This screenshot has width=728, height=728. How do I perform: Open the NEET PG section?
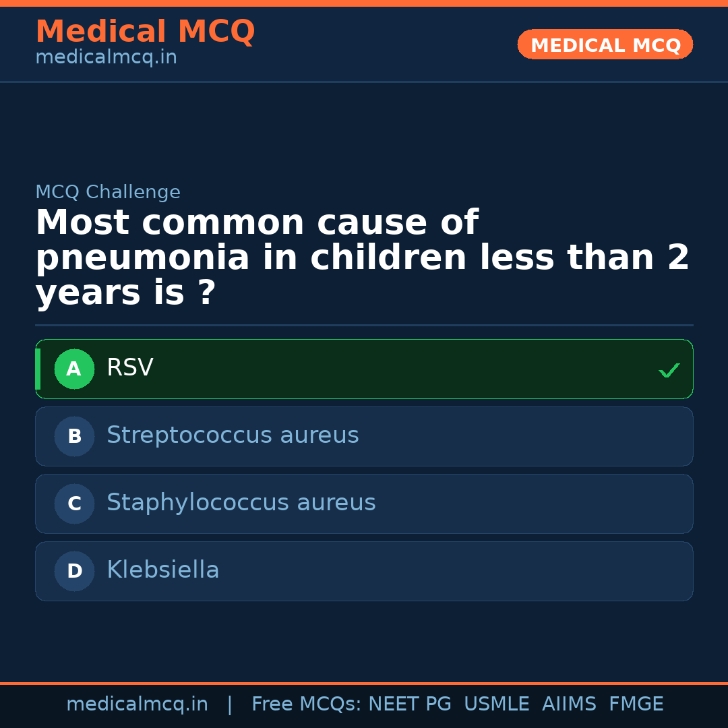[409, 704]
